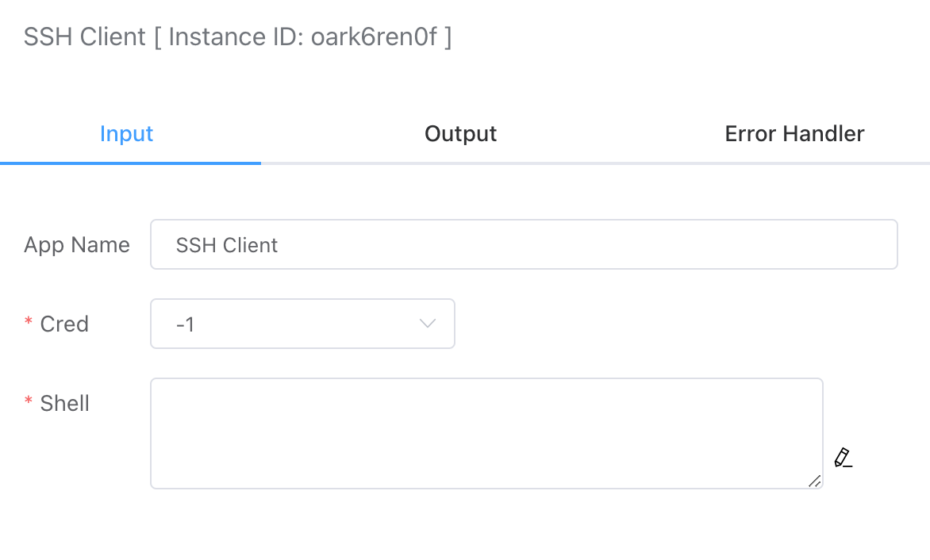Image resolution: width=930 pixels, height=560 pixels.
Task: Click the App Name field label
Action: (77, 244)
